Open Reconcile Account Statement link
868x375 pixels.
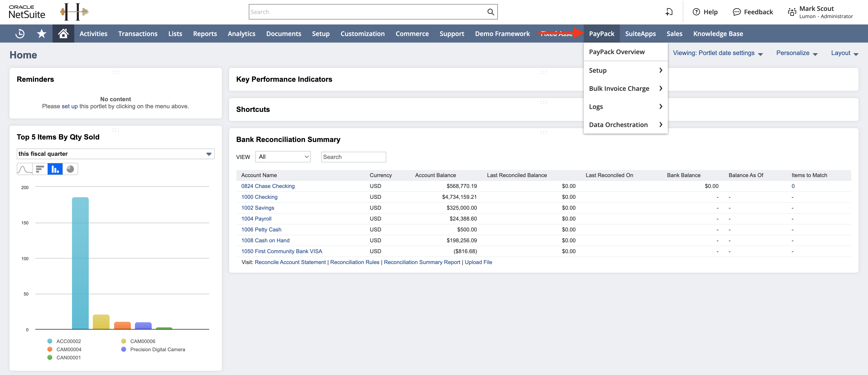[290, 262]
